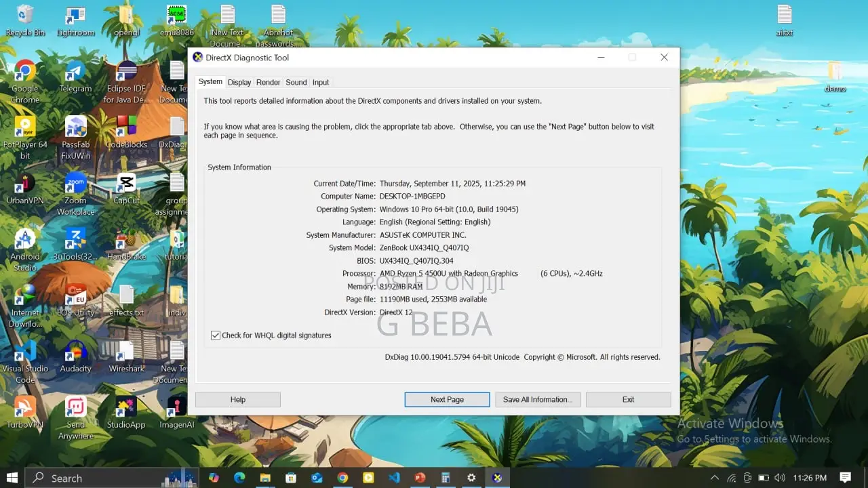
Task: Switch to the Display tab
Action: [239, 83]
